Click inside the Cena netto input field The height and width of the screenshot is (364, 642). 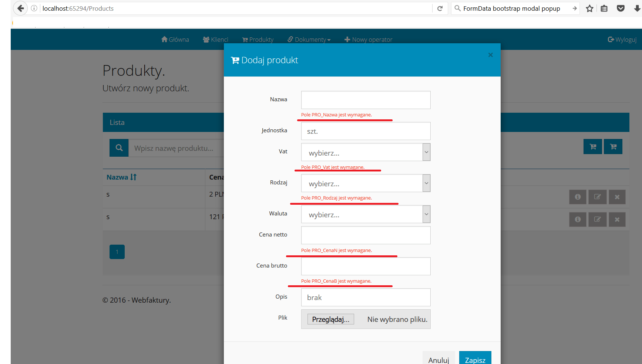coord(366,235)
